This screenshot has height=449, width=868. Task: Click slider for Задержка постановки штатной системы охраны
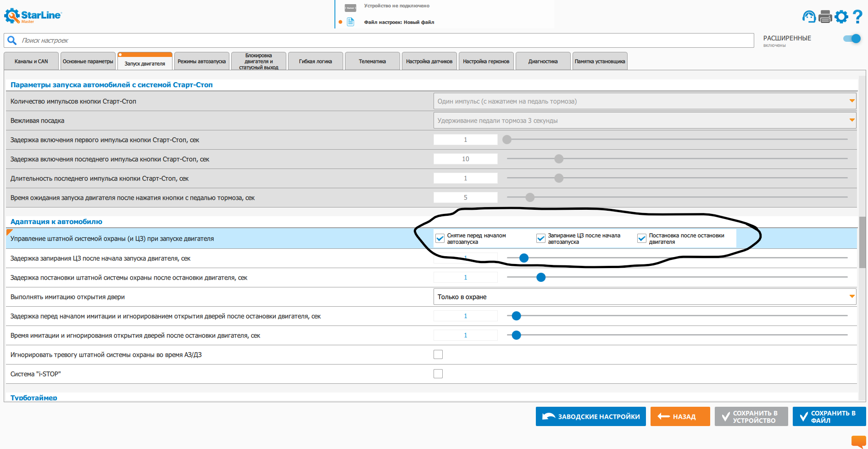click(541, 277)
